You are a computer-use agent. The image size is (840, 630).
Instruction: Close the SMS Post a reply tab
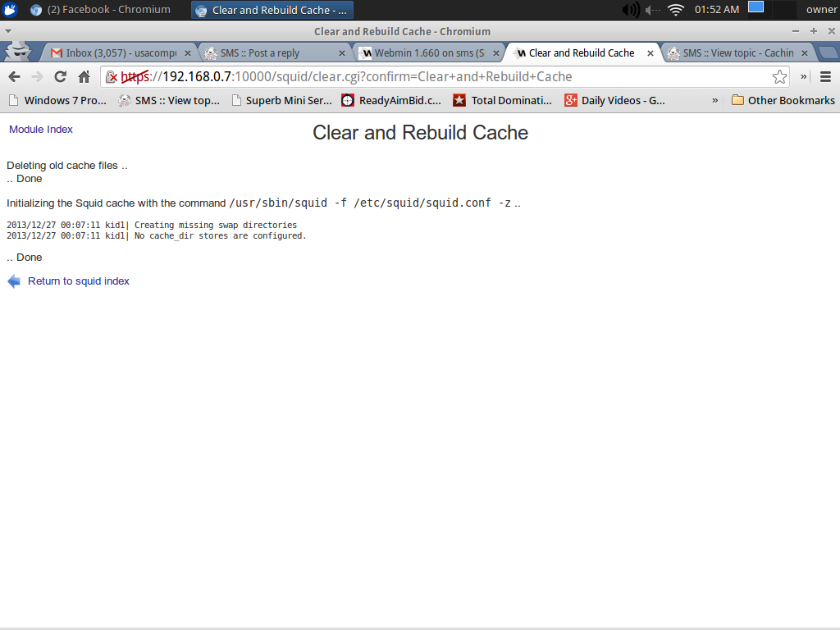342,52
